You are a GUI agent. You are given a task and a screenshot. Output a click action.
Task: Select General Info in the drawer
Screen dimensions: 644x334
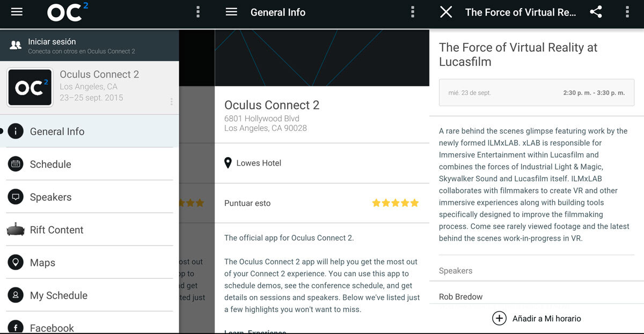pyautogui.click(x=57, y=131)
